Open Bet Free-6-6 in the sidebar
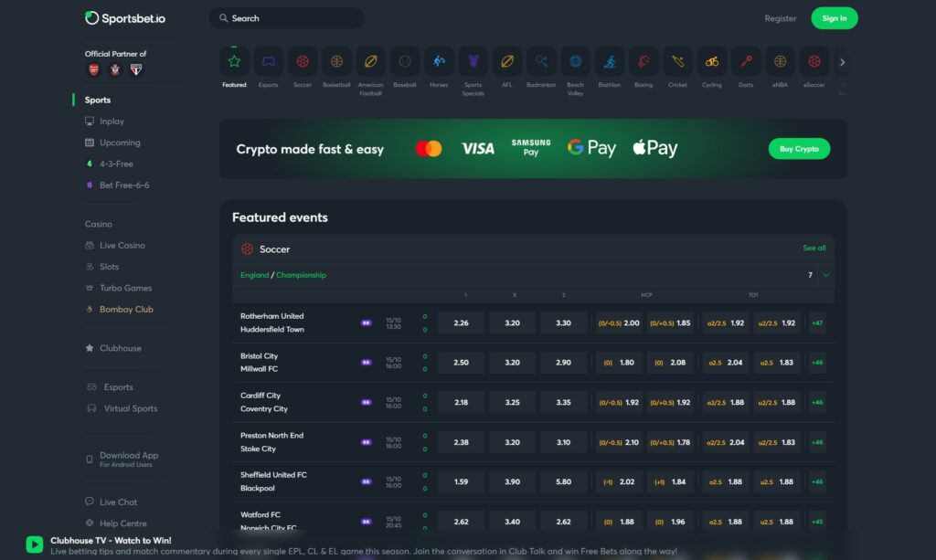The width and height of the screenshot is (936, 560). coord(117,185)
